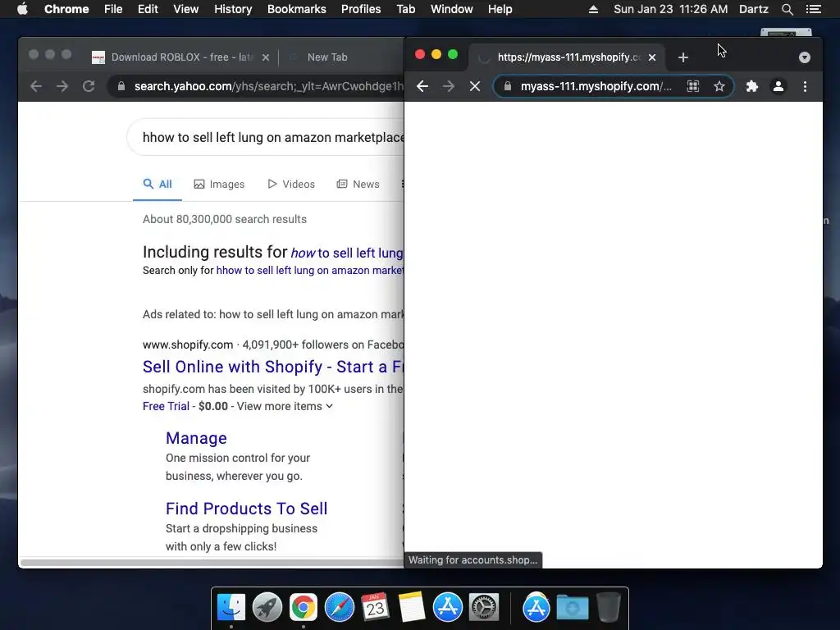Viewport: 840px width, 630px height.
Task: Open Launchpad from the Dock
Action: (x=267, y=608)
